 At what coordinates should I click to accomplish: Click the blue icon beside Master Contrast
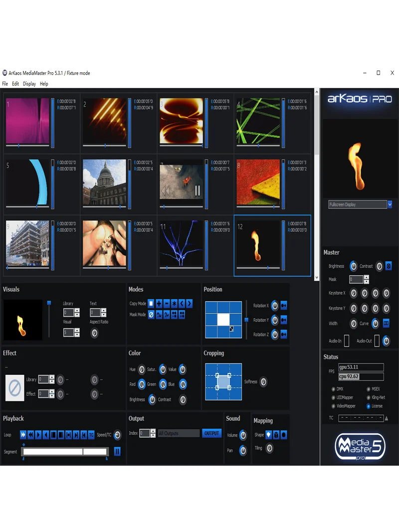389,266
